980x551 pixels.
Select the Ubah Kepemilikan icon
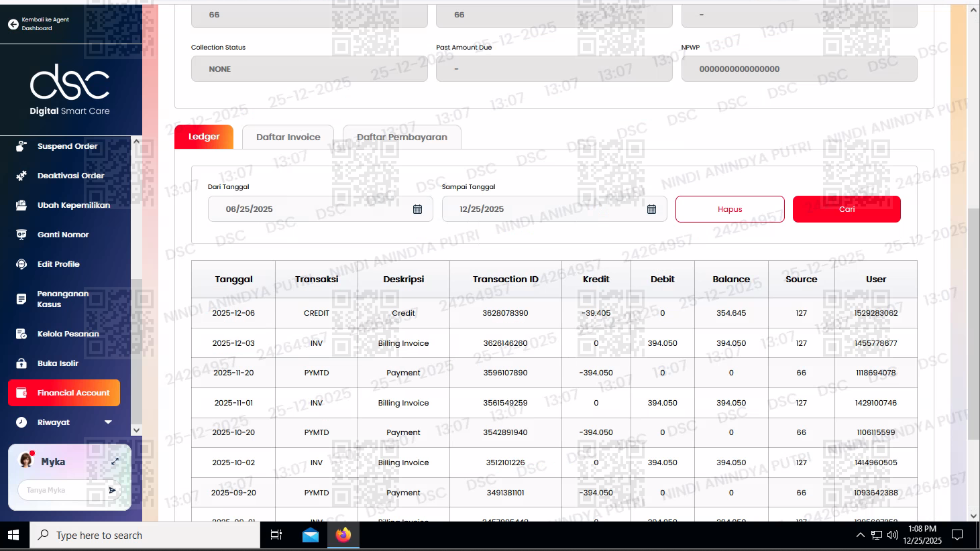coord(21,205)
